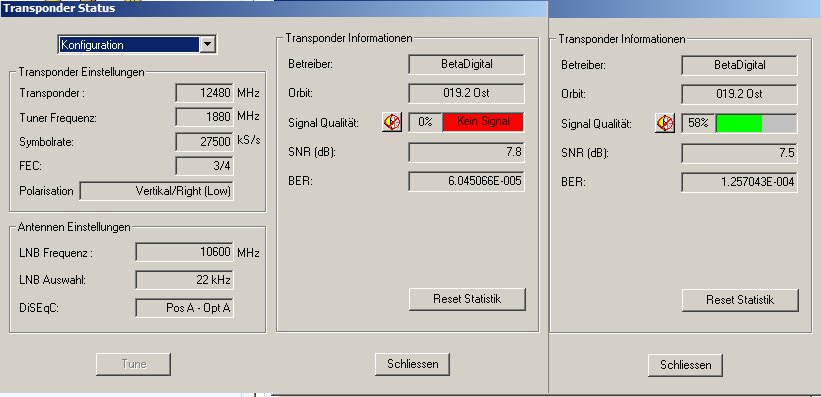This screenshot has height=397, width=821.
Task: Click the Antennen Einstellungen group label
Action: click(74, 227)
